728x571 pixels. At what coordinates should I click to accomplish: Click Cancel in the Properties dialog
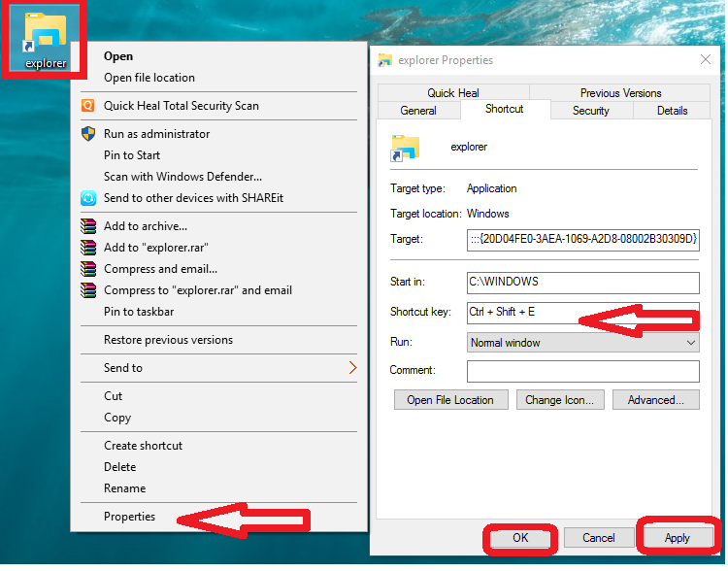(599, 538)
